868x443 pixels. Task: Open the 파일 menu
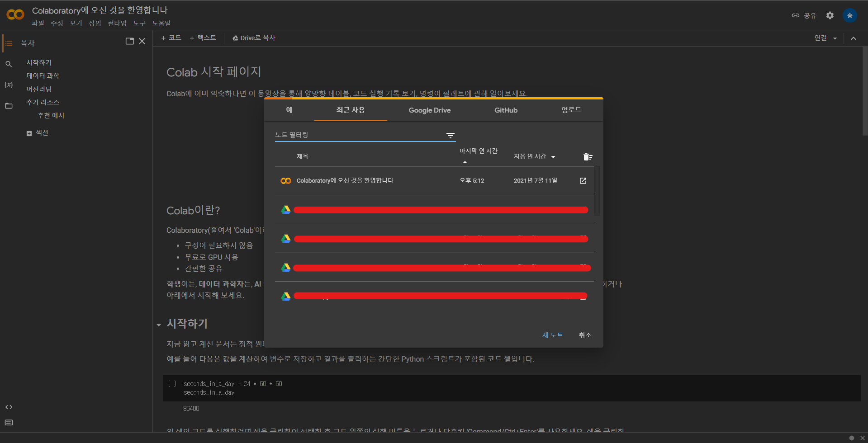pyautogui.click(x=38, y=23)
